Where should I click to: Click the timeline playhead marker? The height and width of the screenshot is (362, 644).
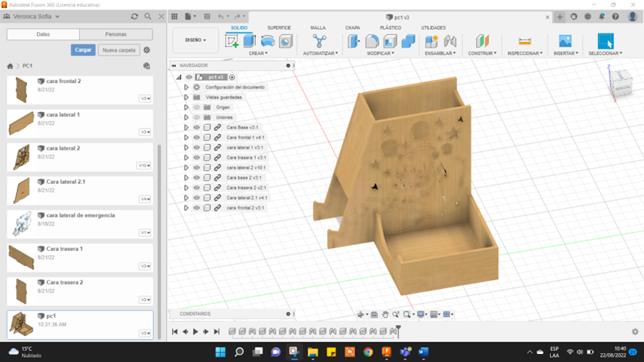(x=398, y=331)
